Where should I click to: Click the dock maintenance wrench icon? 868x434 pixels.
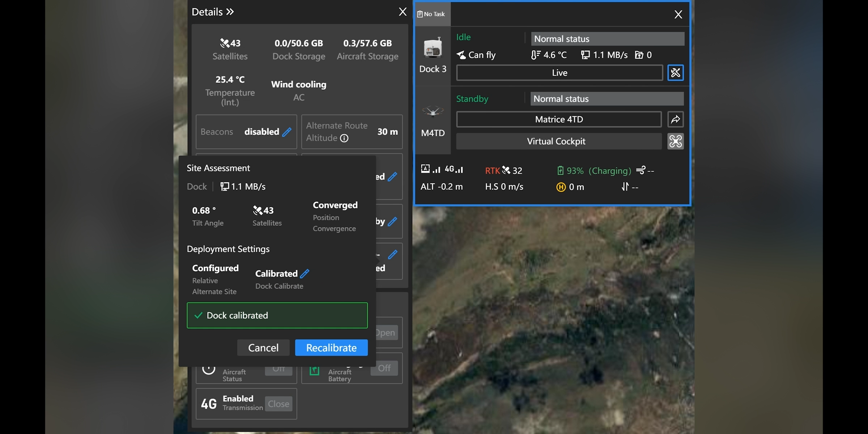tap(675, 73)
